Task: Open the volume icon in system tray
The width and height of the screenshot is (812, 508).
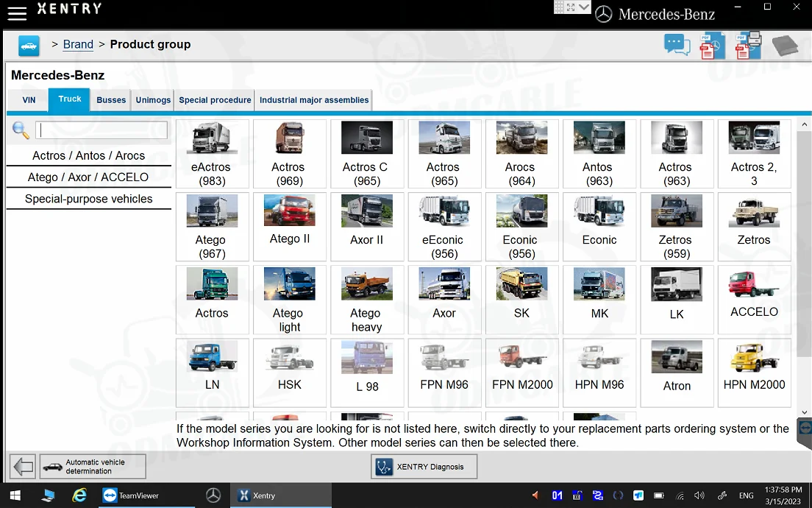Action: pos(699,495)
